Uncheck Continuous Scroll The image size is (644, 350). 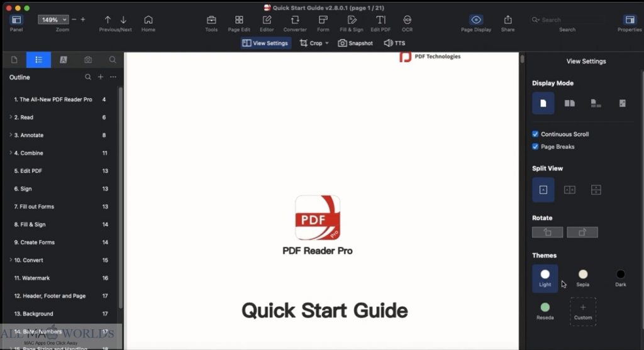pyautogui.click(x=535, y=134)
